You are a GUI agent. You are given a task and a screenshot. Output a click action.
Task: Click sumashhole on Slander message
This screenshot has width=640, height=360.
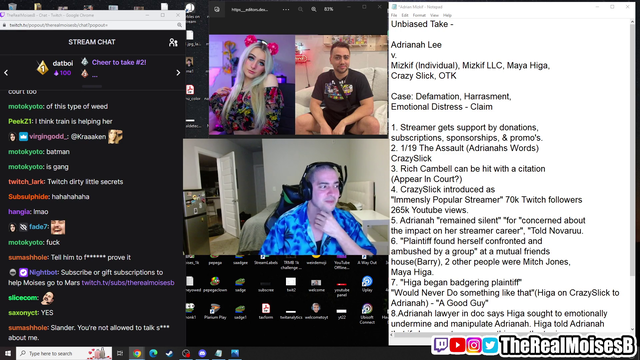tap(27, 328)
